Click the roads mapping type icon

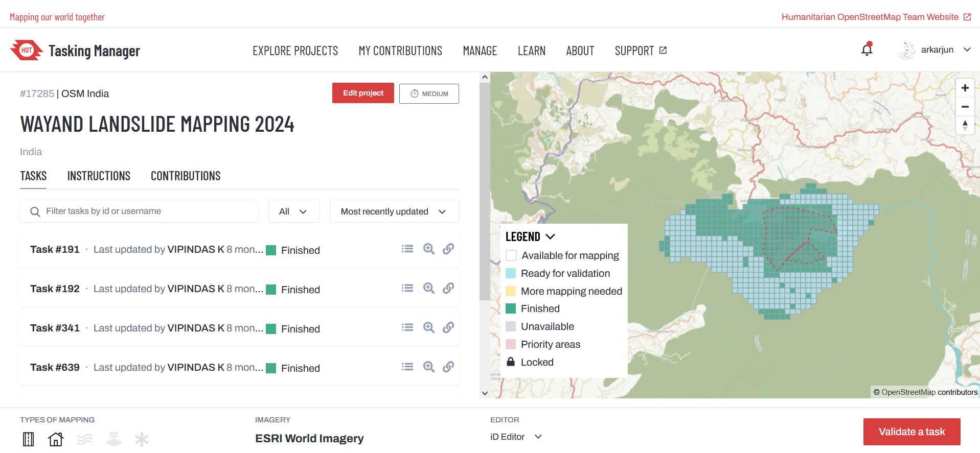(x=29, y=439)
